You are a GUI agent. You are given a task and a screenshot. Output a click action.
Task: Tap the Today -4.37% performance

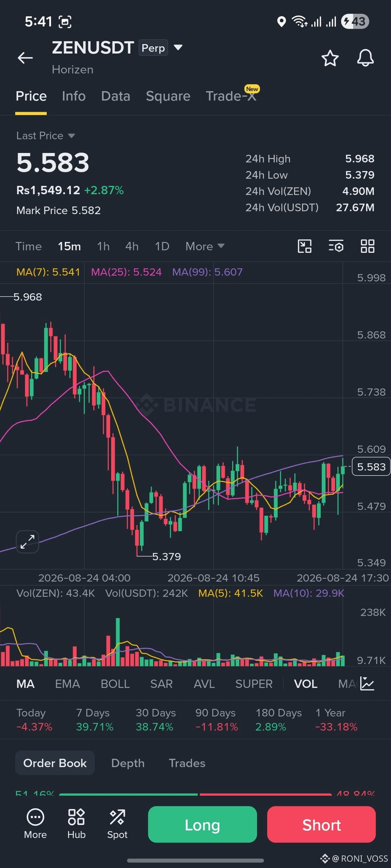point(34,720)
